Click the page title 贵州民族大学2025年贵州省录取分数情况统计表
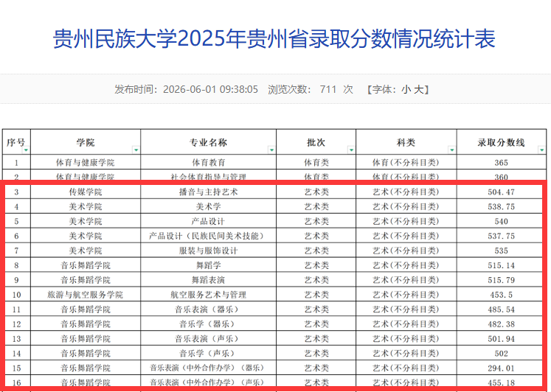 274,38
